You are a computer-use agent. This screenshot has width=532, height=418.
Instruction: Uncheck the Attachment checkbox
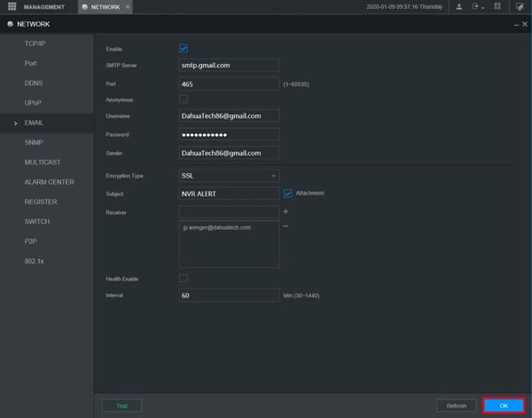[x=287, y=193]
